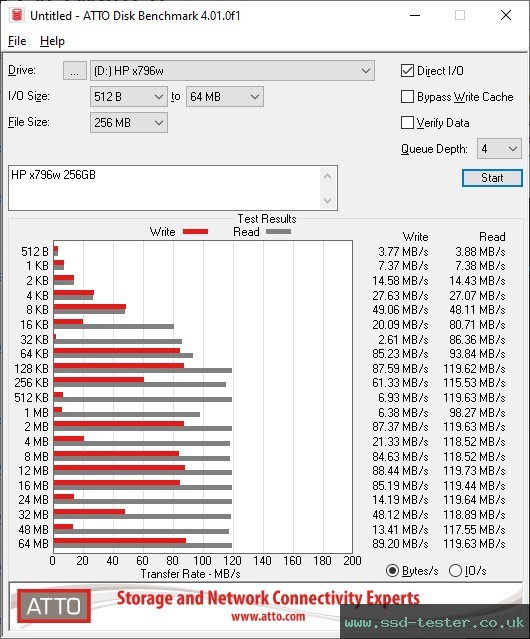The height and width of the screenshot is (639, 530).
Task: Click the Start button
Action: [x=492, y=178]
